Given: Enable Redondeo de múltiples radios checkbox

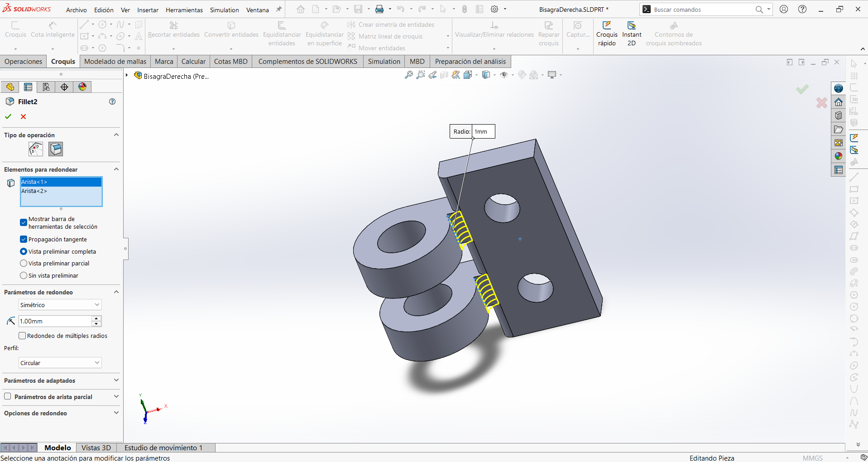Looking at the screenshot, I should 22,336.
